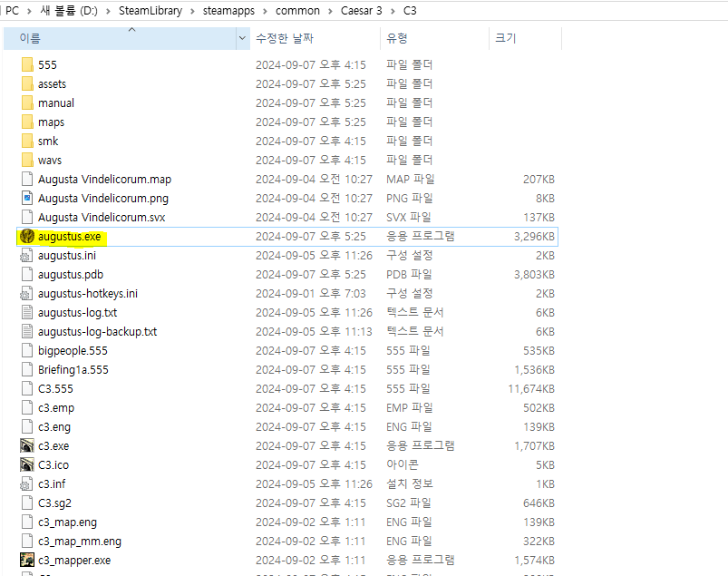Click the maps folder icon
The width and height of the screenshot is (728, 576).
click(x=27, y=122)
